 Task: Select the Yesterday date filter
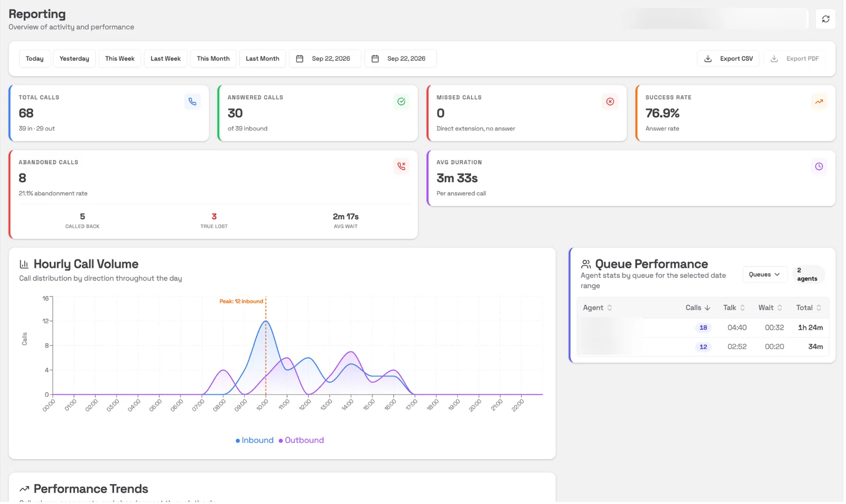(x=75, y=59)
